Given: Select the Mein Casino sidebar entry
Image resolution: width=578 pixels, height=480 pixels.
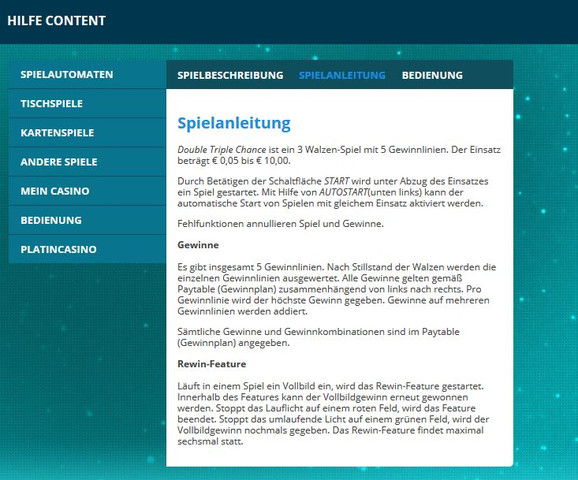Looking at the screenshot, I should (87, 191).
